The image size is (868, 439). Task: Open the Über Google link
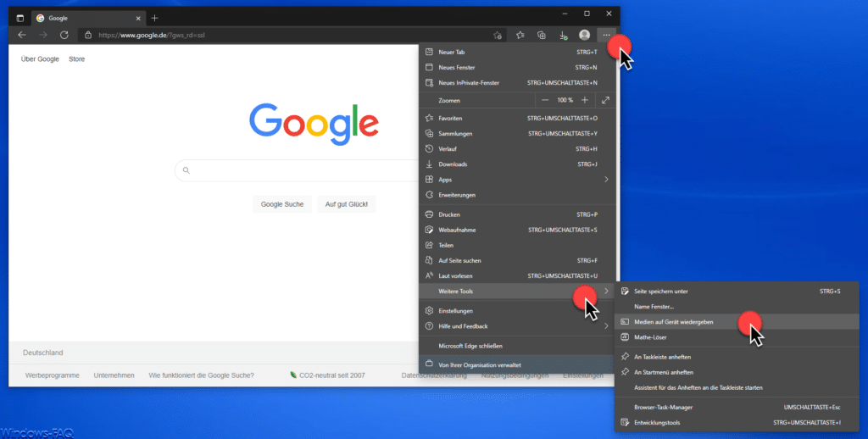click(40, 59)
